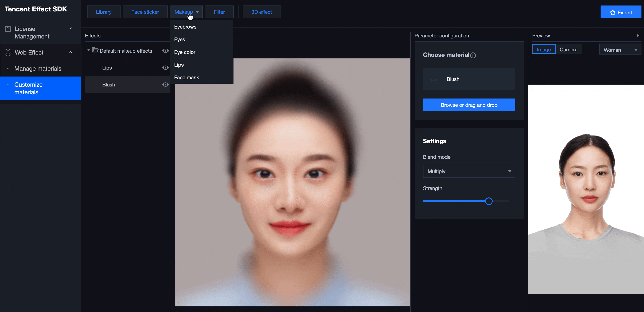The height and width of the screenshot is (312, 644).
Task: Hide Default makeup effects group visibility
Action: click(x=165, y=51)
